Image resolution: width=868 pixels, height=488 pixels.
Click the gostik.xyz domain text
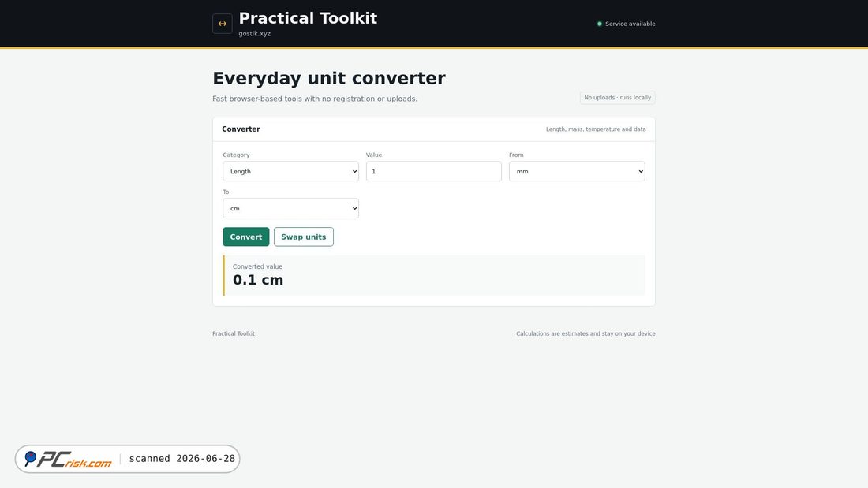click(255, 34)
